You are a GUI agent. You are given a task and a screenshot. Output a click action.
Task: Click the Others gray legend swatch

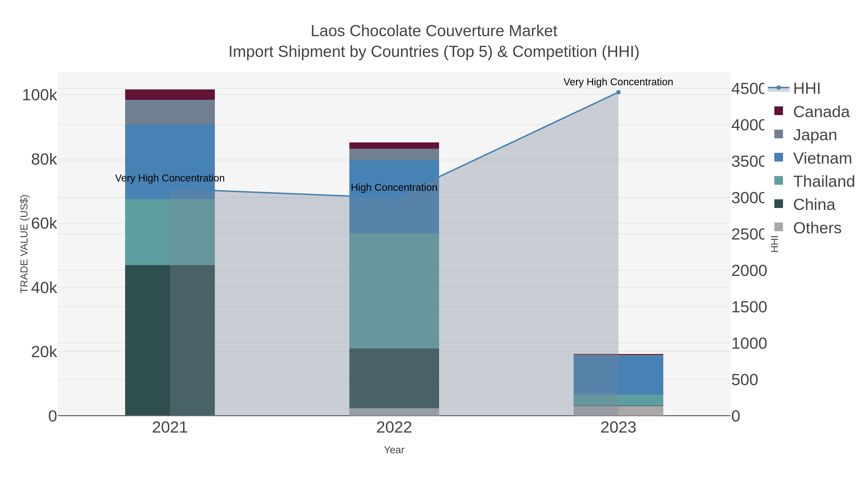pyautogui.click(x=779, y=227)
